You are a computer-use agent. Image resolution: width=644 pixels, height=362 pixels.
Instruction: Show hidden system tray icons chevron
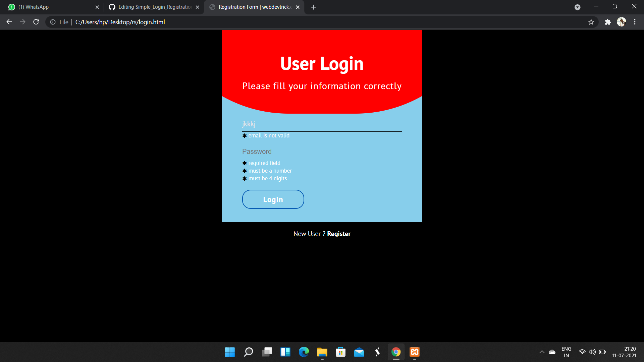click(542, 352)
